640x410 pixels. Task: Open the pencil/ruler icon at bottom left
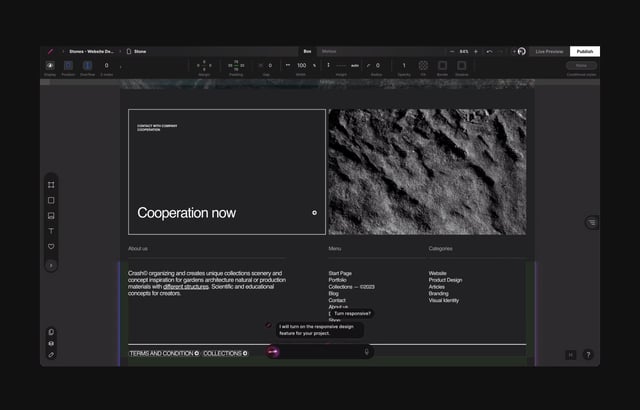51,355
